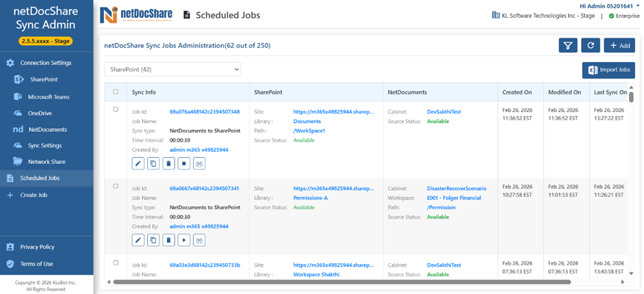This screenshot has height=294, width=644.
Task: Delete job 69a076a468142c2394507348 with trash icon
Action: (x=169, y=163)
